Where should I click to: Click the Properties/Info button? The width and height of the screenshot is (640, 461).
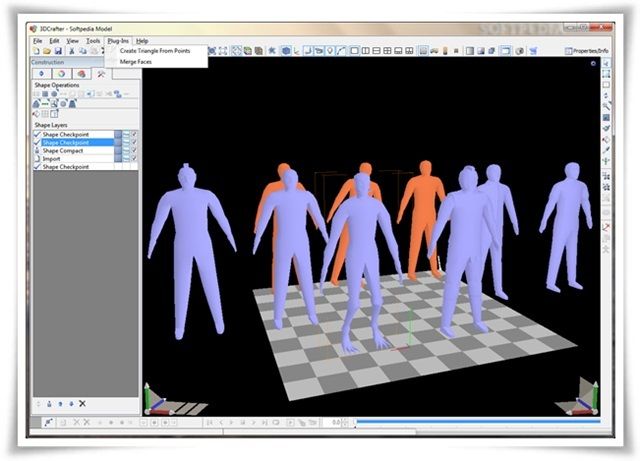[587, 51]
